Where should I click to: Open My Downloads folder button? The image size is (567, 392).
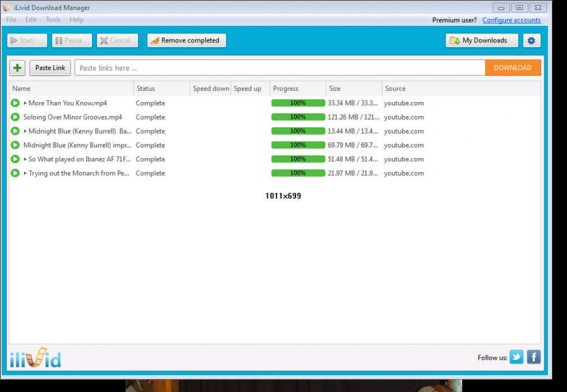tap(482, 40)
